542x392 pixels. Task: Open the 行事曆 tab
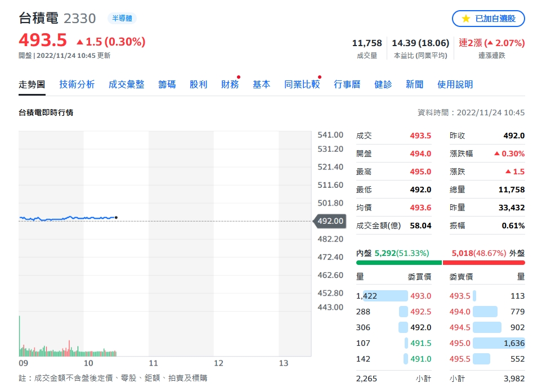[x=347, y=84]
